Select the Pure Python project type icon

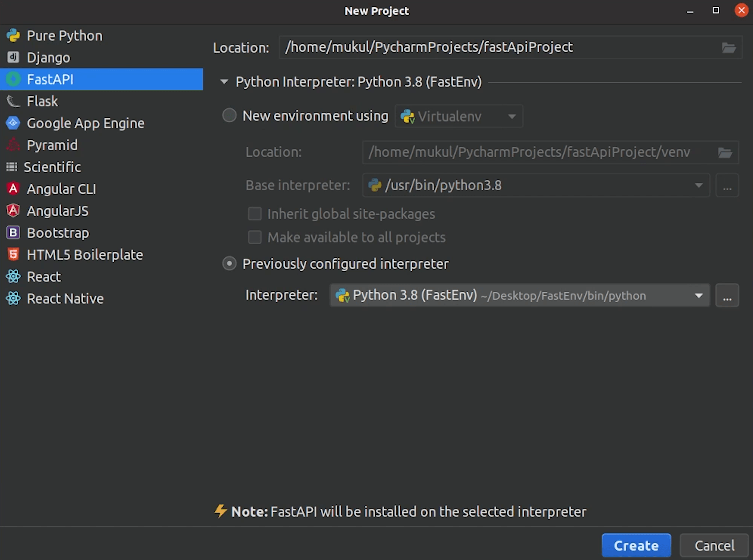(14, 35)
